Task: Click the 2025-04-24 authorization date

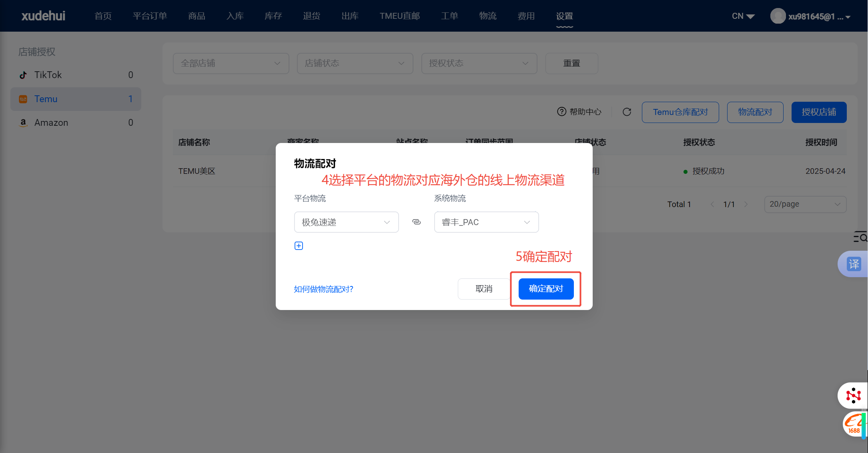Action: click(x=825, y=171)
